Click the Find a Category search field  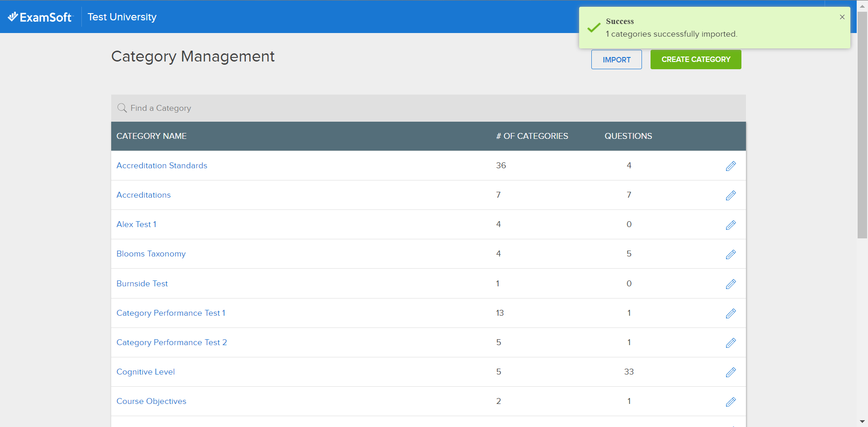pyautogui.click(x=429, y=108)
